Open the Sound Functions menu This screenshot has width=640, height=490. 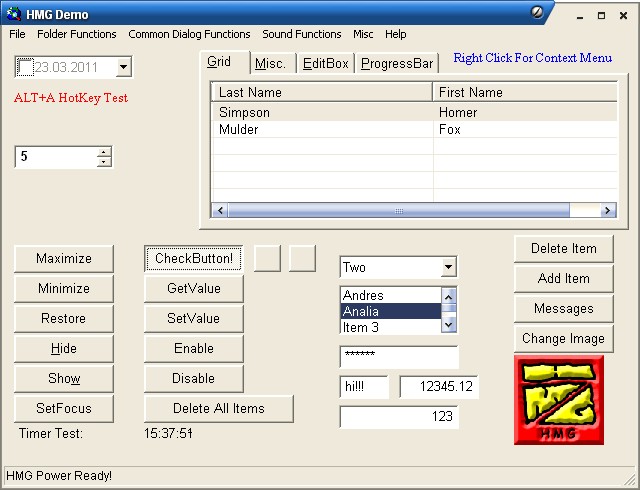click(301, 34)
